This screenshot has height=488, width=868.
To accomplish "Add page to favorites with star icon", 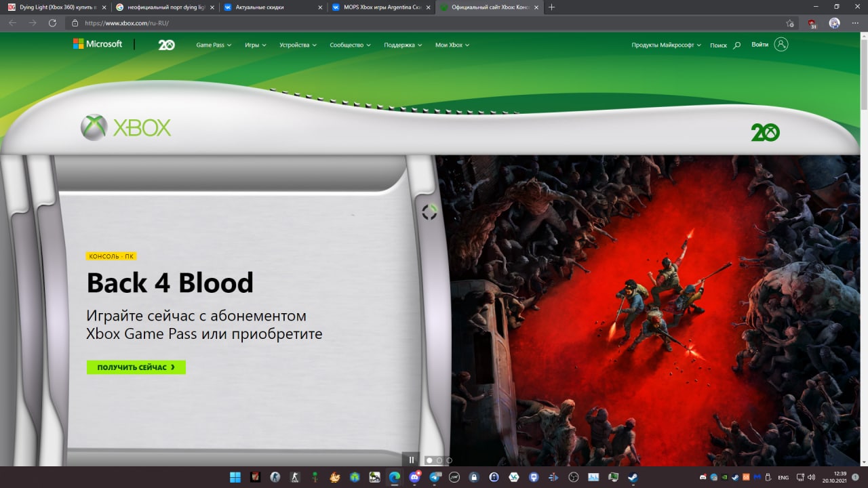I will point(790,23).
